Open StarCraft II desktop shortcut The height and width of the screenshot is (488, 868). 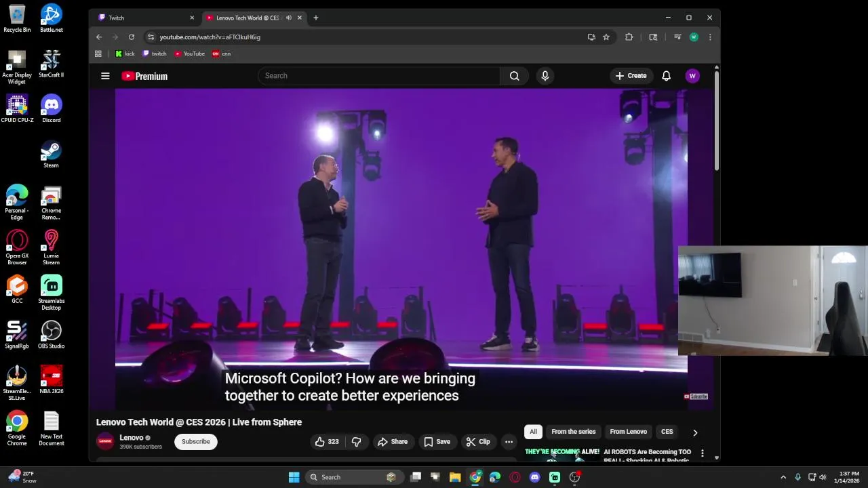tap(51, 64)
